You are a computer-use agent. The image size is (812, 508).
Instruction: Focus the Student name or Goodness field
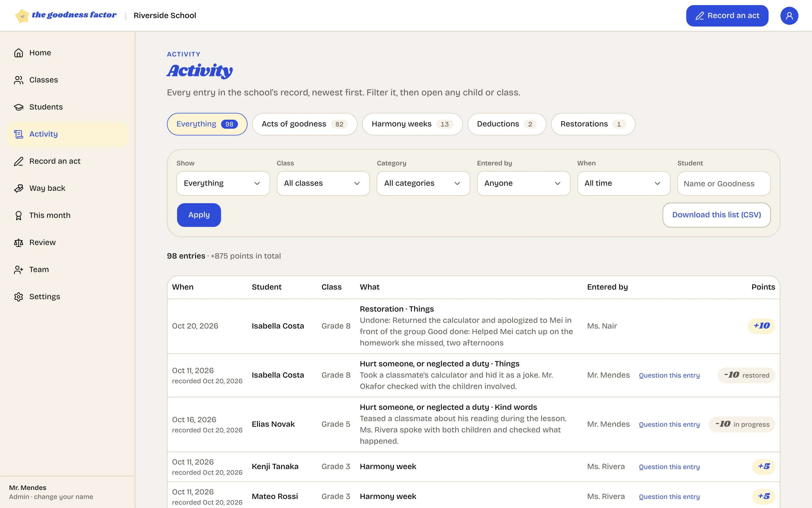(724, 183)
